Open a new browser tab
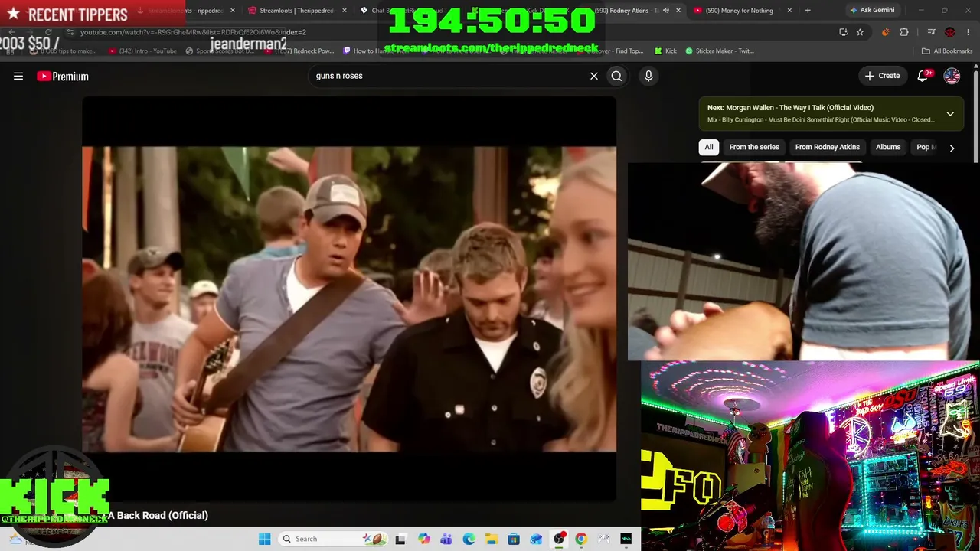980x551 pixels. point(808,11)
